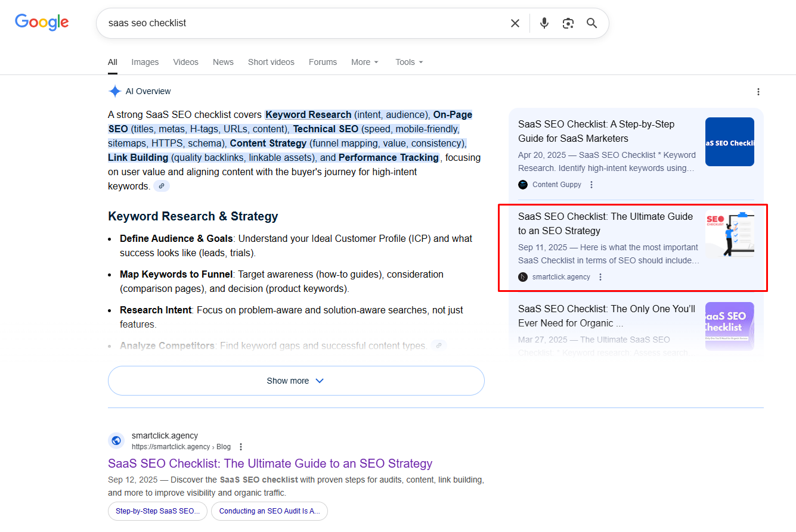Click the highlighted 'Keyword Research' phrase
The image size is (796, 532).
[x=309, y=114]
